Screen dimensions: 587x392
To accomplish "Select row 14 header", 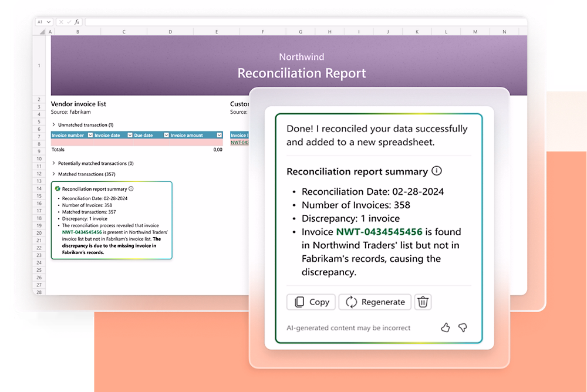I will (39, 188).
